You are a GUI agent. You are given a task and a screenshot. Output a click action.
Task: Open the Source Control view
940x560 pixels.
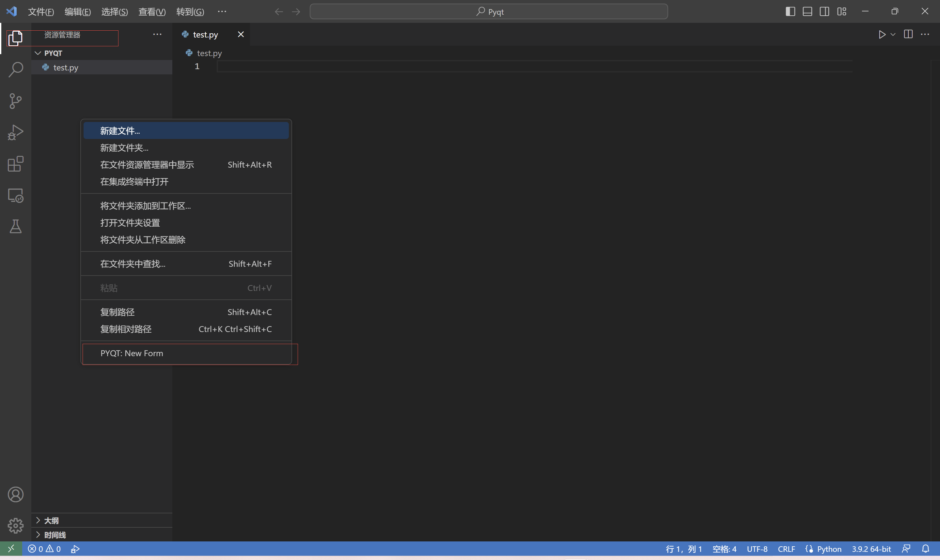(x=15, y=101)
